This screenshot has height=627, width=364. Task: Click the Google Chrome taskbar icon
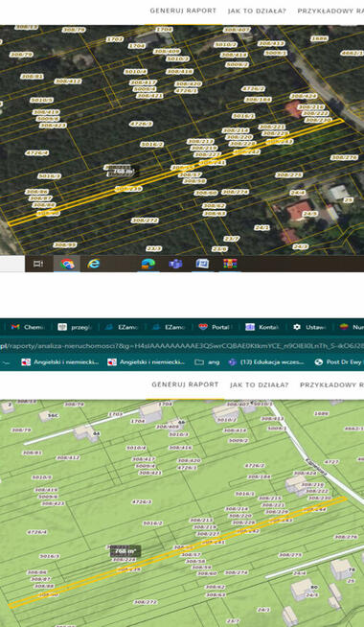coord(67,264)
